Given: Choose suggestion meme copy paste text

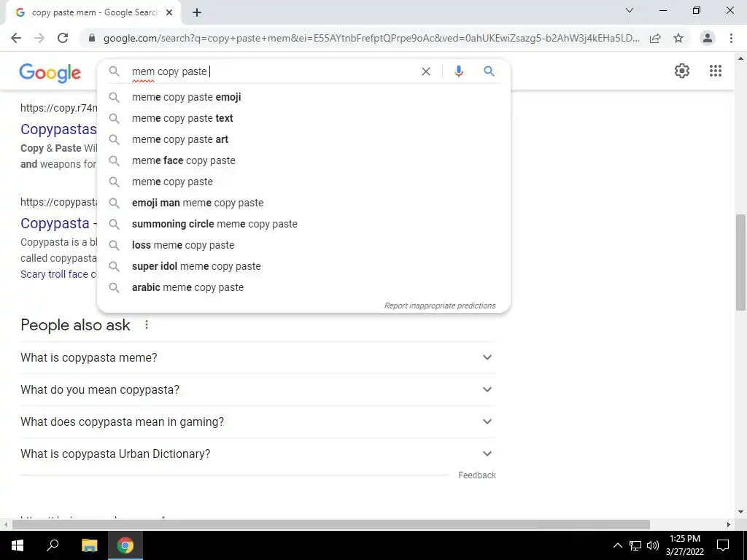Looking at the screenshot, I should pos(303,118).
